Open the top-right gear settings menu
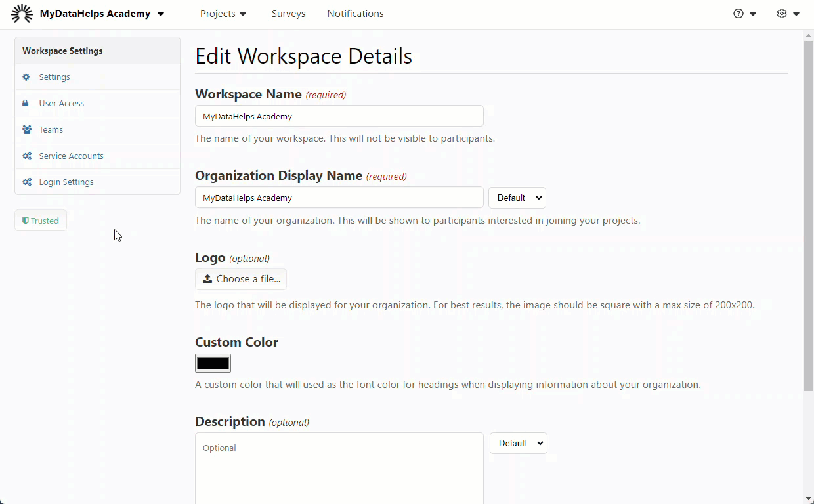This screenshot has height=504, width=814. click(x=787, y=14)
